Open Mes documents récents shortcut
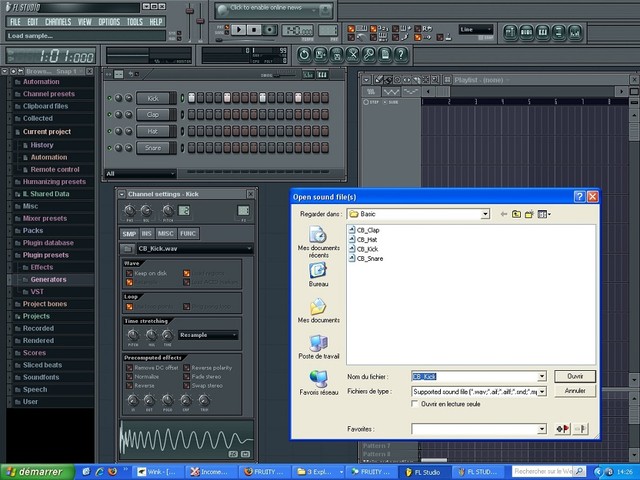Viewport: 640px width, 480px height. tap(318, 242)
